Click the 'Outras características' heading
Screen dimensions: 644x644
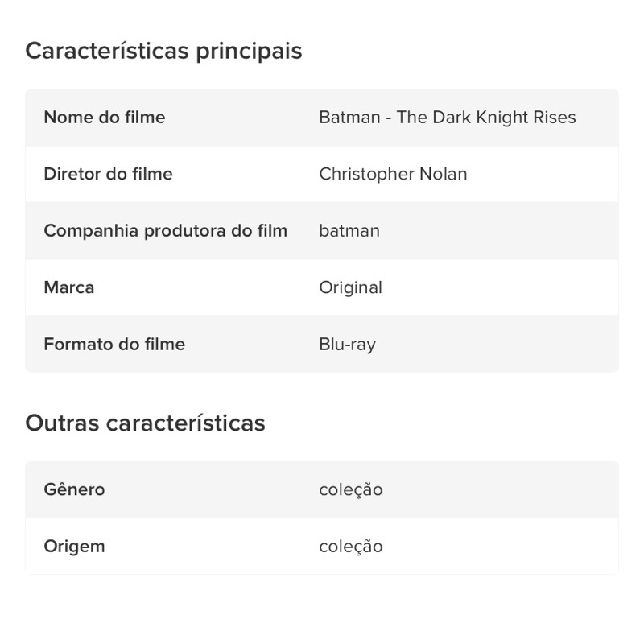pos(145,423)
